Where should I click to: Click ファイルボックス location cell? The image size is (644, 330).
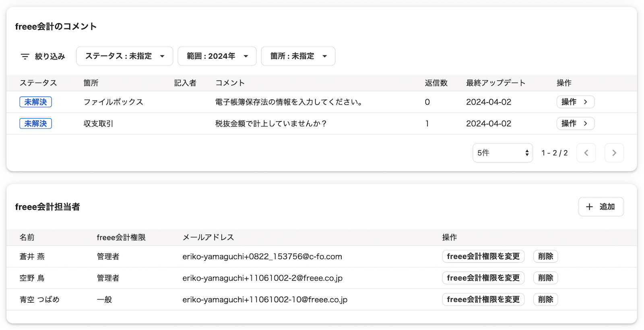(x=113, y=102)
